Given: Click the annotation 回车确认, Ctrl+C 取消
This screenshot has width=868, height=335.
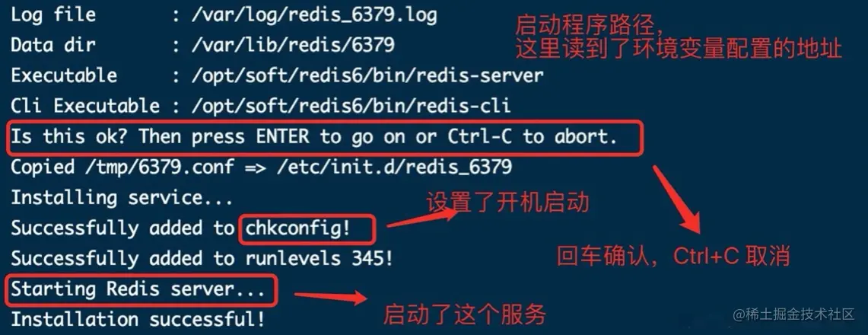Looking at the screenshot, I should 673,257.
